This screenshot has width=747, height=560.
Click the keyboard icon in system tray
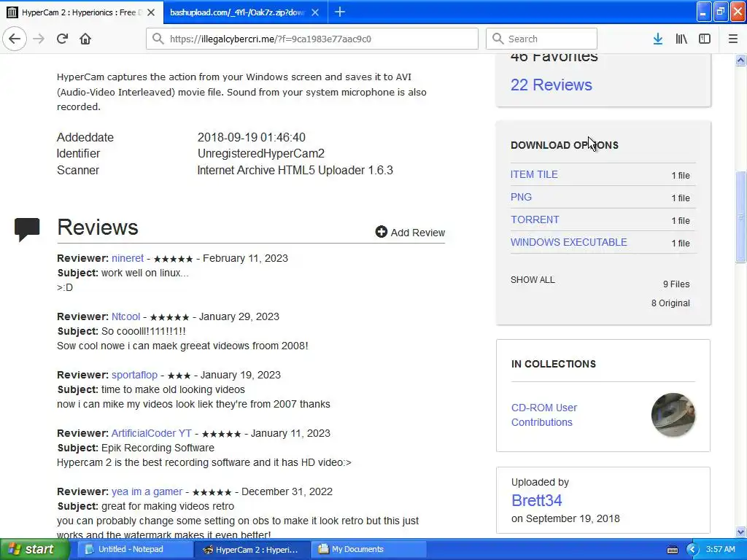pyautogui.click(x=673, y=550)
